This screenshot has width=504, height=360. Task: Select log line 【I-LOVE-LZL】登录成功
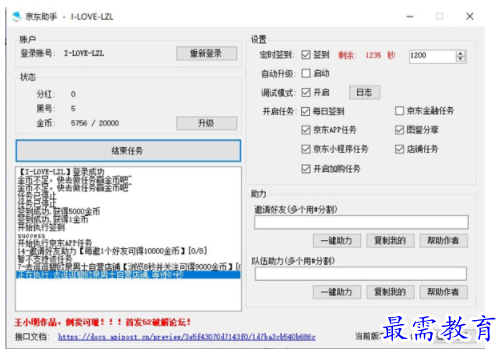pyautogui.click(x=61, y=172)
